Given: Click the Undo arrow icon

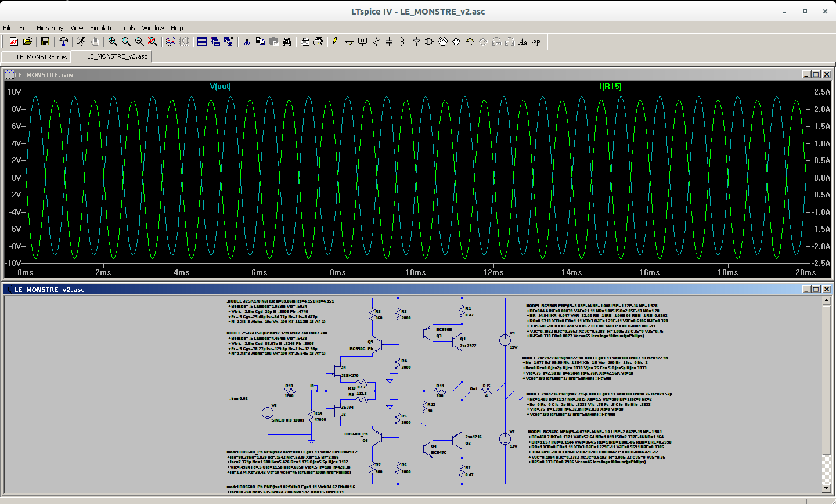Looking at the screenshot, I should (x=470, y=41).
